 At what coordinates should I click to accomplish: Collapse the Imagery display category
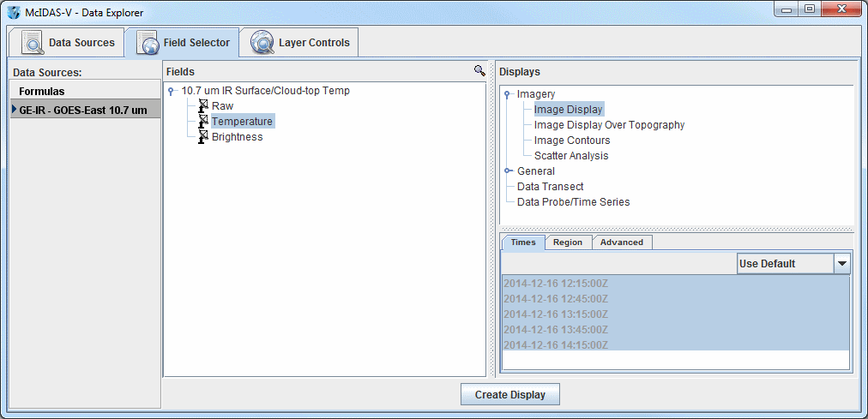tap(508, 94)
